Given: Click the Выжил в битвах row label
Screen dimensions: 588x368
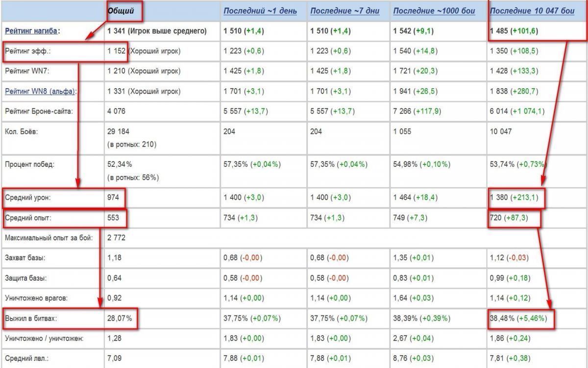Looking at the screenshot, I should [x=31, y=318].
